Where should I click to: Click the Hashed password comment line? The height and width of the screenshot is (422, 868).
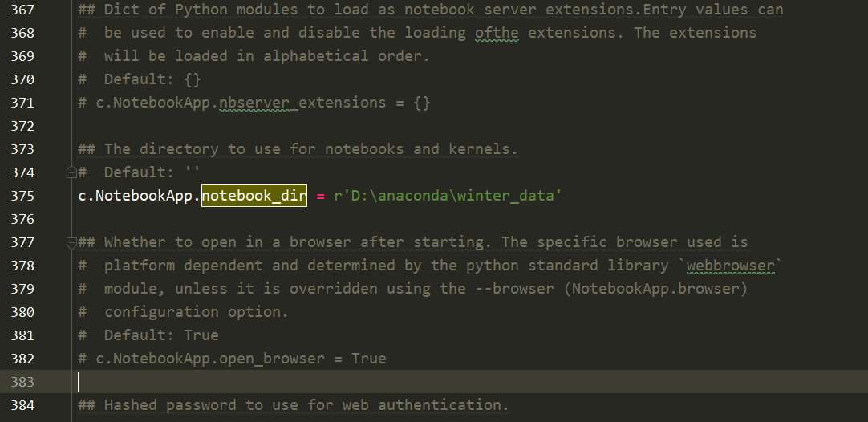point(293,405)
